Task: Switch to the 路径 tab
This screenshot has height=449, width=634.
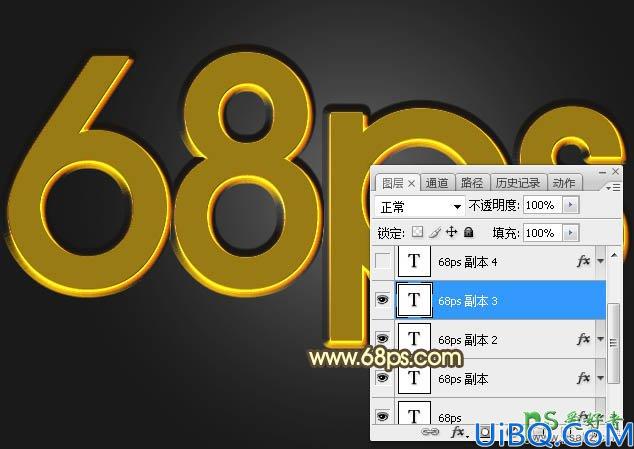Action: [x=472, y=183]
